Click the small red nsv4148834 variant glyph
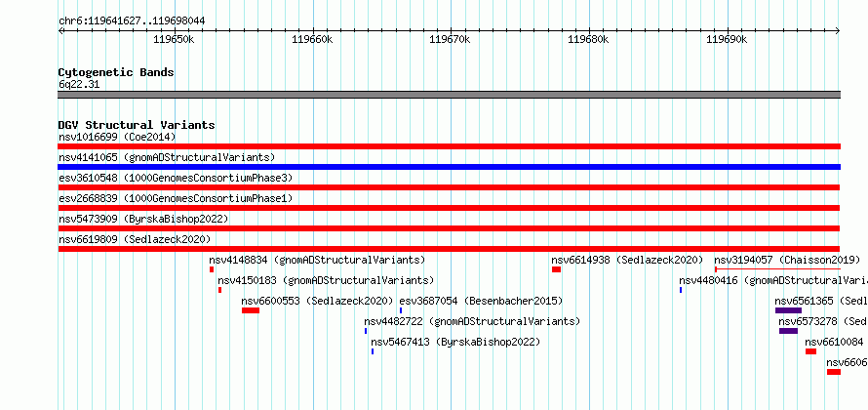This screenshot has height=410, width=868. 212,269
